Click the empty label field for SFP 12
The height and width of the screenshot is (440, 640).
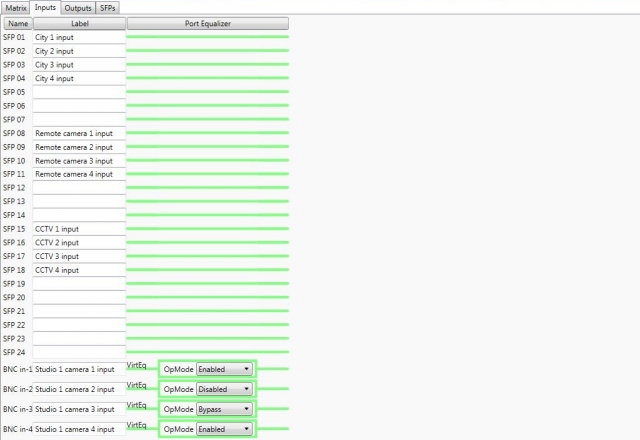[x=79, y=188]
